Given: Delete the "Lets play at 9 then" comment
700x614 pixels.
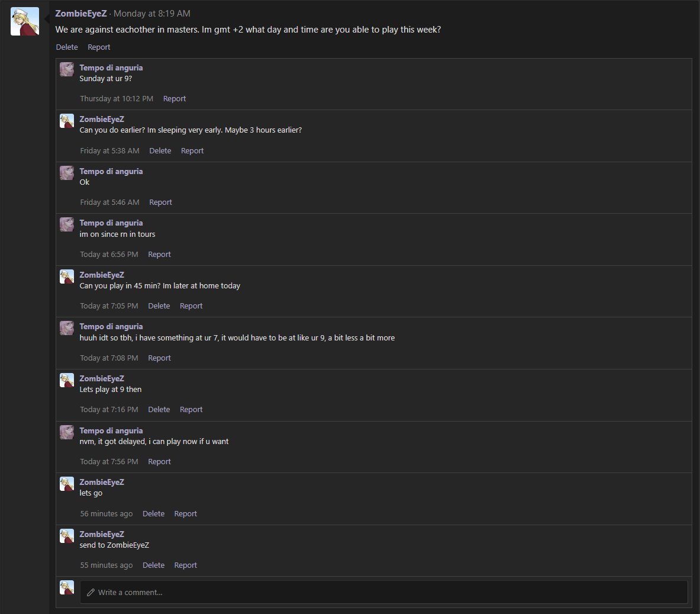Looking at the screenshot, I should (x=159, y=409).
